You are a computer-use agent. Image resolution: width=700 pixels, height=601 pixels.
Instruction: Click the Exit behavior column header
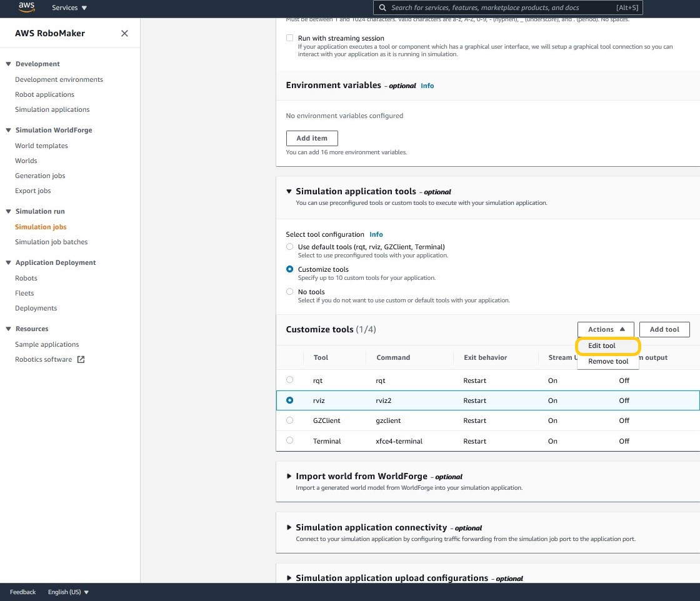pos(485,357)
